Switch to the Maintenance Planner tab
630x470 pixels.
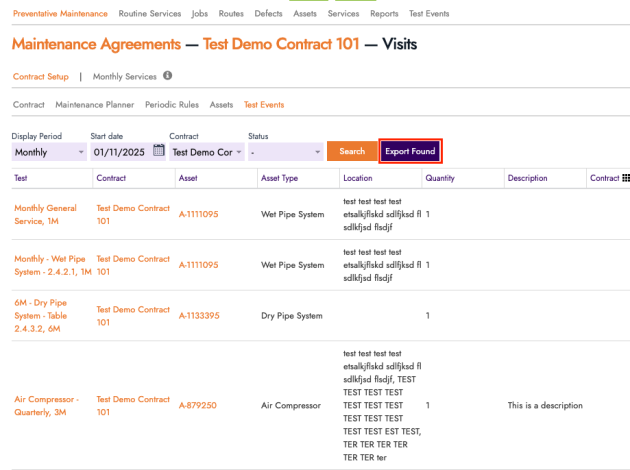point(95,104)
